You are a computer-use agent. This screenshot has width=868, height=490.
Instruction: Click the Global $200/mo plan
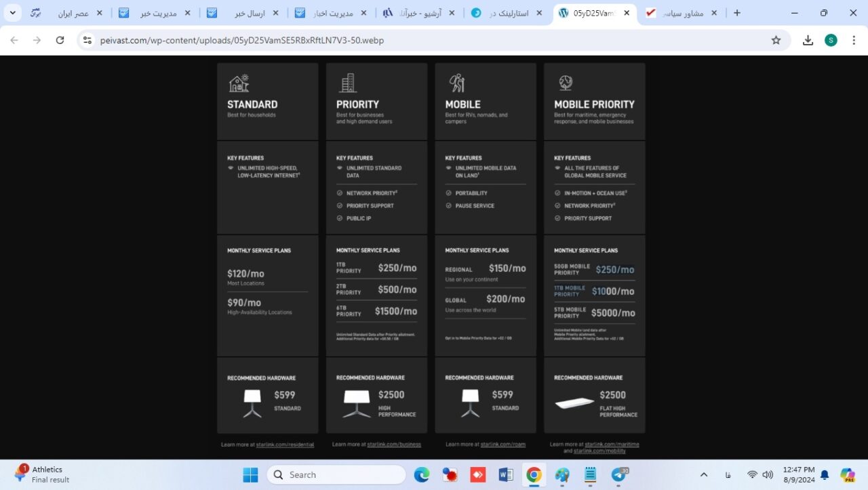tap(486, 303)
